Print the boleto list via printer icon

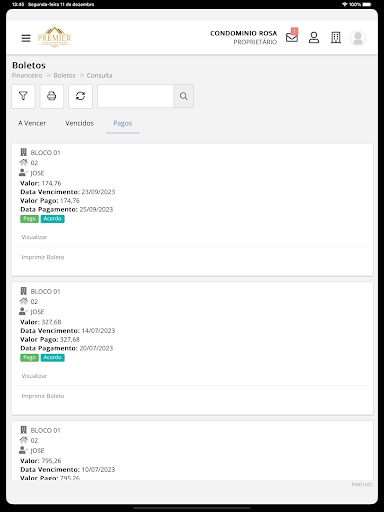[x=52, y=96]
